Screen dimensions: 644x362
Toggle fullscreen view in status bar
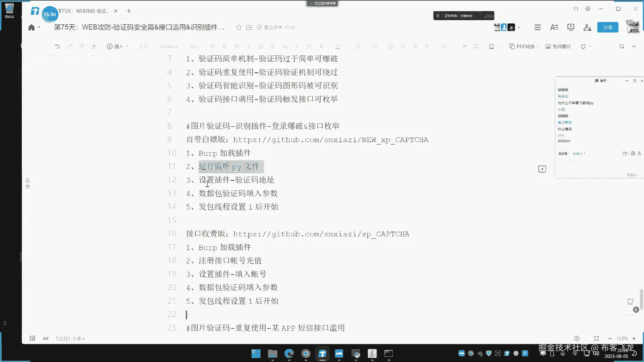tap(596, 339)
